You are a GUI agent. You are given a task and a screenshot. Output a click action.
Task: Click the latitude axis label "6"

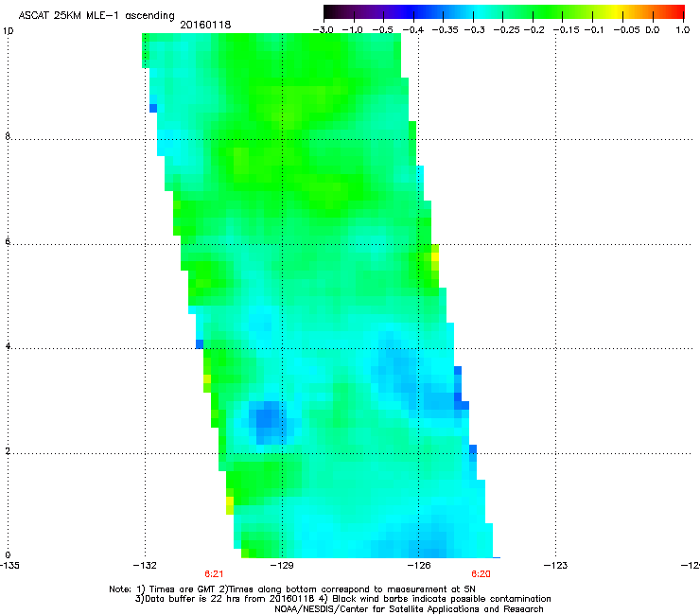[x=8, y=241]
